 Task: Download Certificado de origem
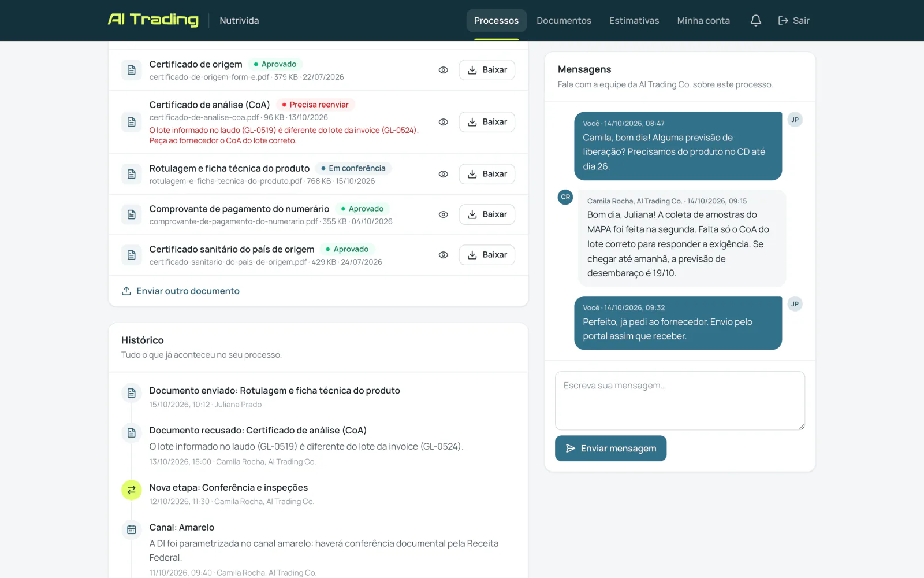pos(487,70)
